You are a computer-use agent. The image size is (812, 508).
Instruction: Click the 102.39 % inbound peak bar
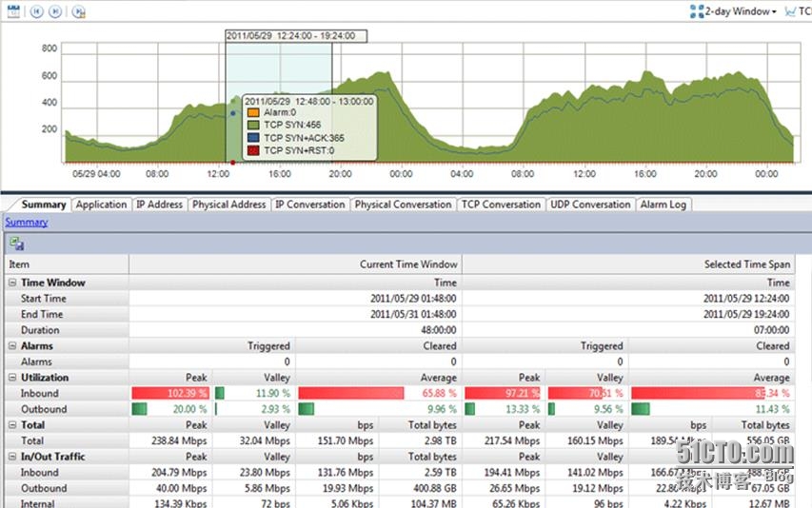(170, 393)
